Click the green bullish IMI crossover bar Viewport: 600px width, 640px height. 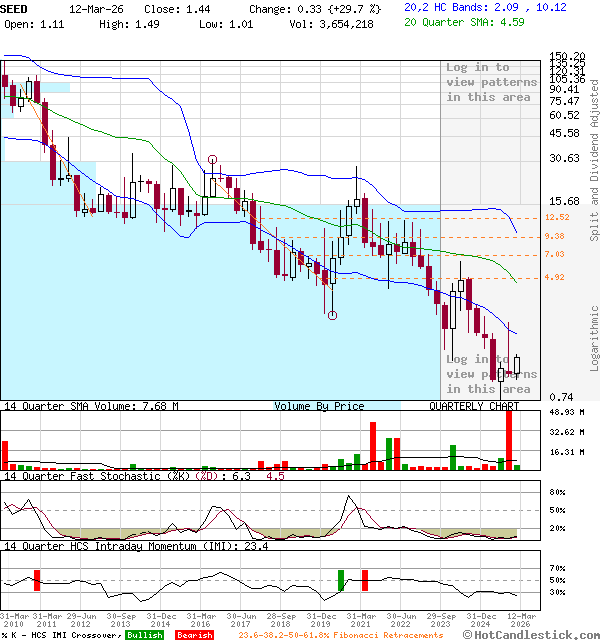(340, 579)
